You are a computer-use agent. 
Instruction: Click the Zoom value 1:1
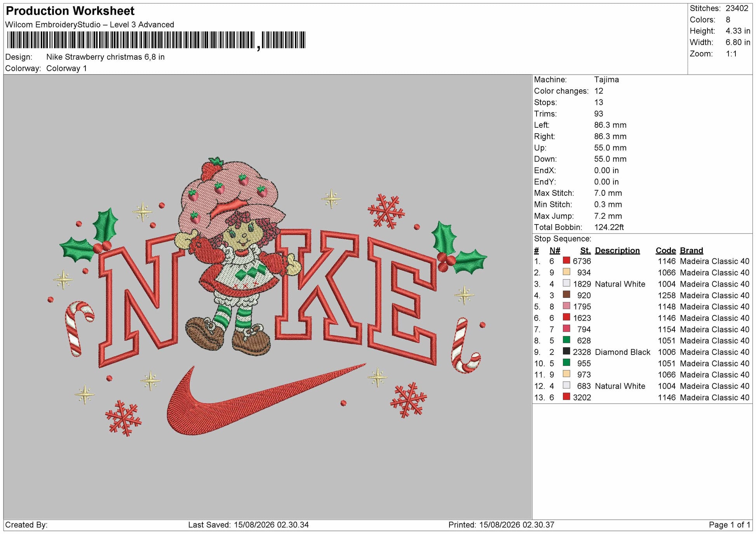tap(732, 54)
